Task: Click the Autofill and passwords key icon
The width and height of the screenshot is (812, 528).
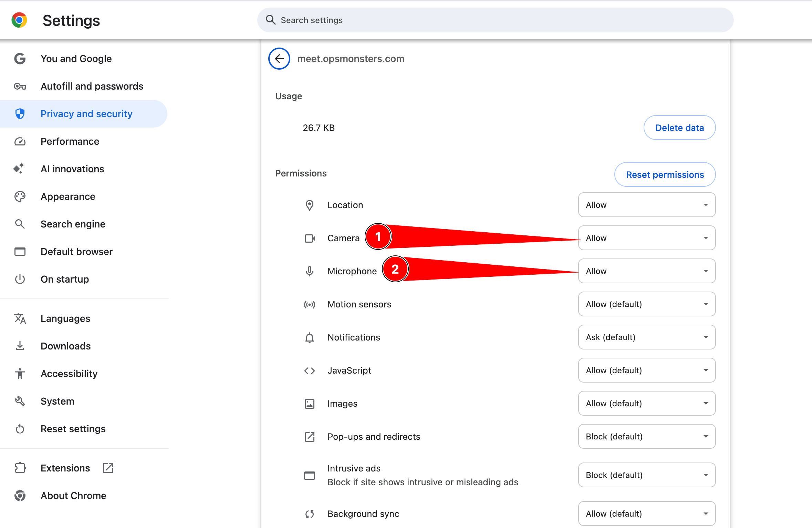Action: pos(20,86)
